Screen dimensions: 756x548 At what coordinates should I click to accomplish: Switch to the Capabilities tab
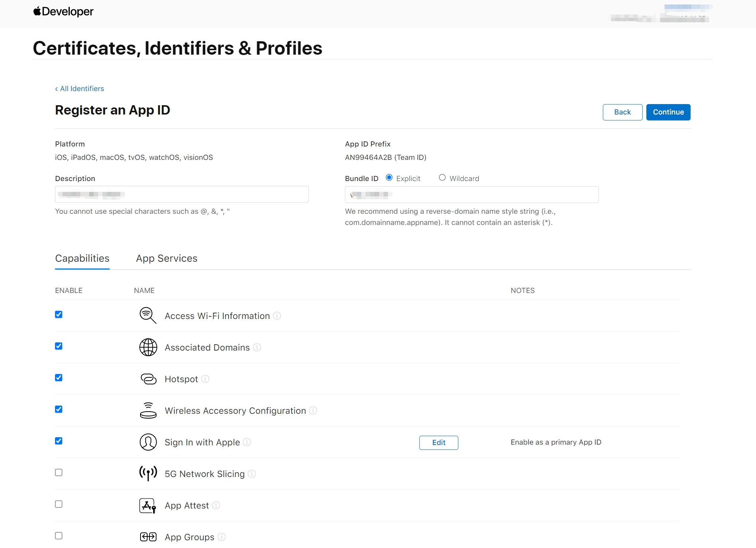(x=82, y=258)
